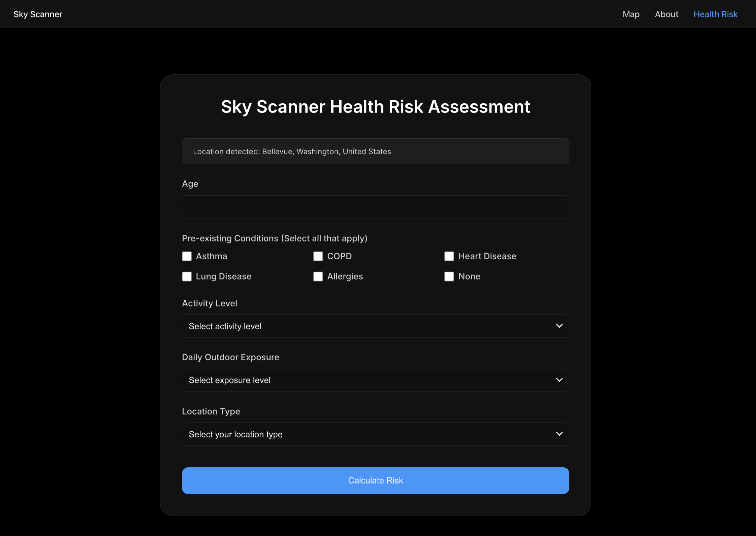
Task: Check the Allergies option
Action: [x=318, y=276]
